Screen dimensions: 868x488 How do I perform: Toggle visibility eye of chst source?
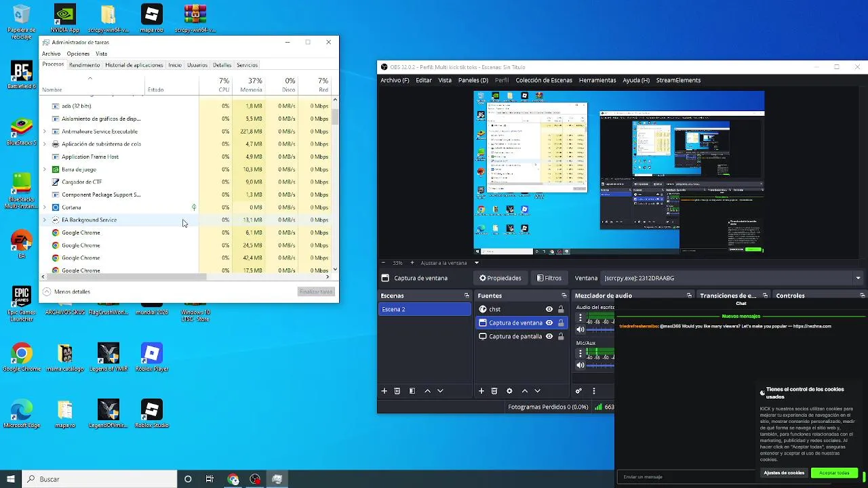[549, 309]
